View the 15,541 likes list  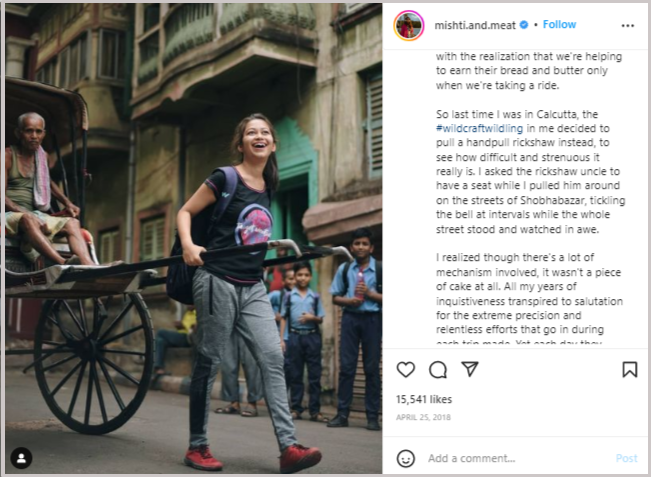[423, 399]
